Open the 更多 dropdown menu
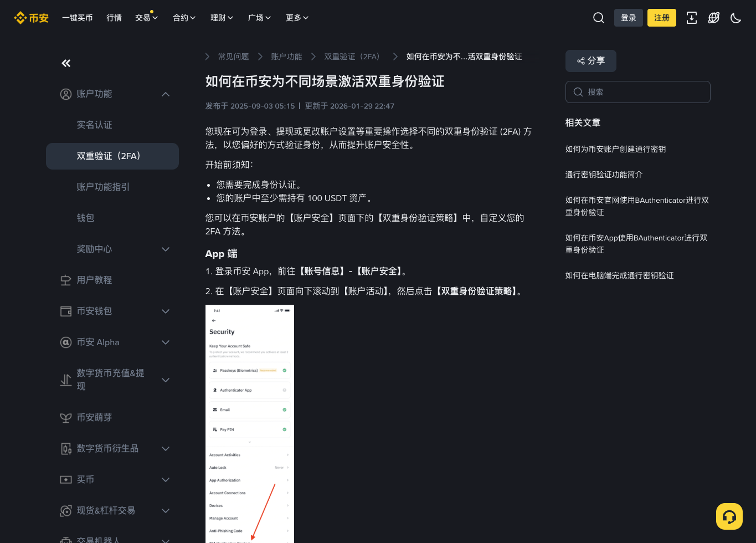Screen dimensions: 756x543 [297, 18]
